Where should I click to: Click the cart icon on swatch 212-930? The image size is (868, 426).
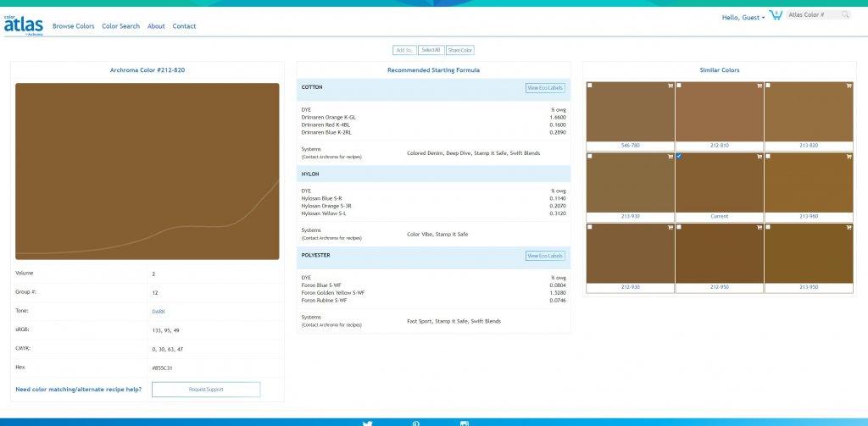point(670,227)
